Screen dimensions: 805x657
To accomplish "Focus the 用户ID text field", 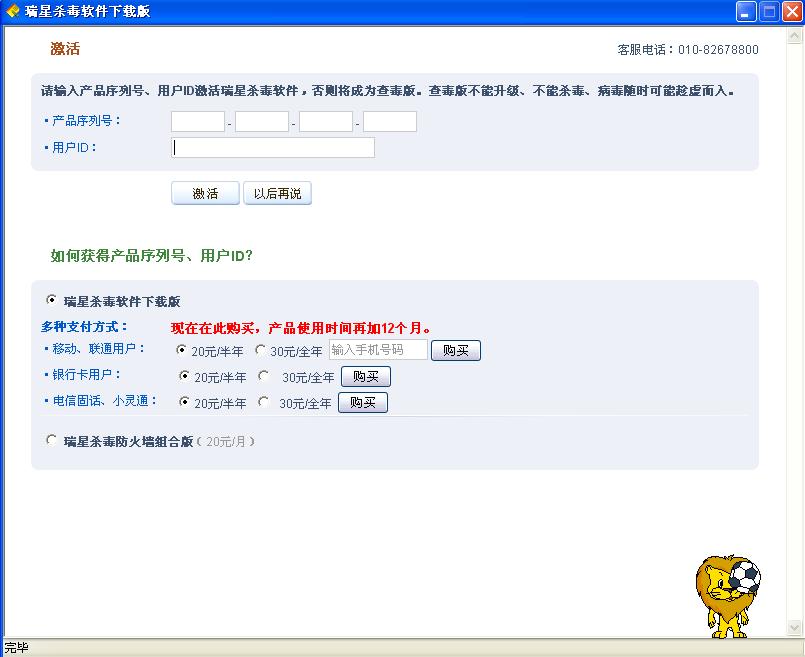I will pyautogui.click(x=273, y=148).
